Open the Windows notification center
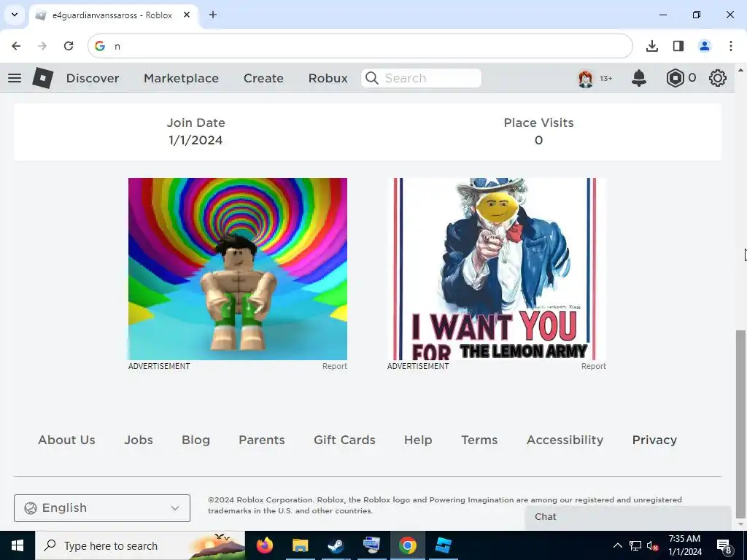Viewport: 747px width, 560px height. 724,545
